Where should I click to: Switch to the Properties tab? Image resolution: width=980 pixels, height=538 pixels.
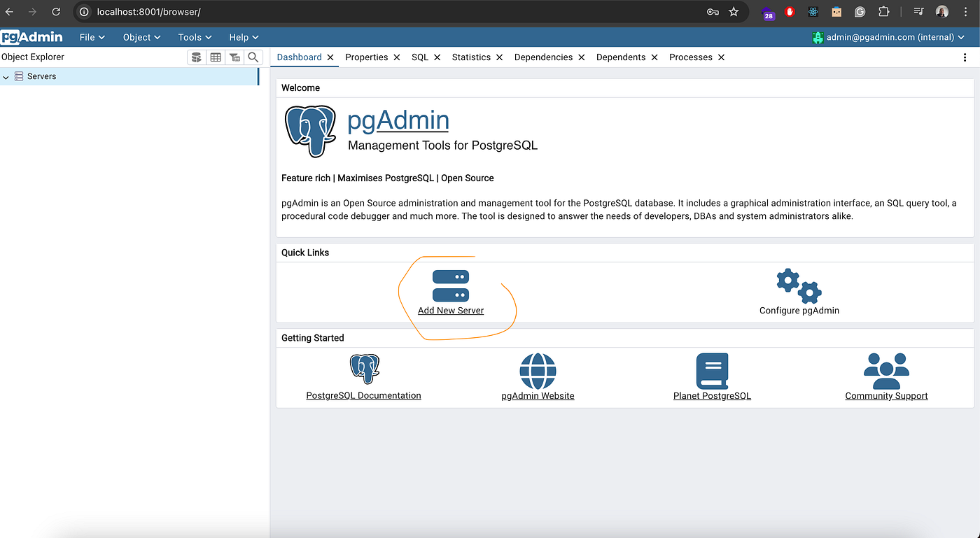click(x=366, y=57)
